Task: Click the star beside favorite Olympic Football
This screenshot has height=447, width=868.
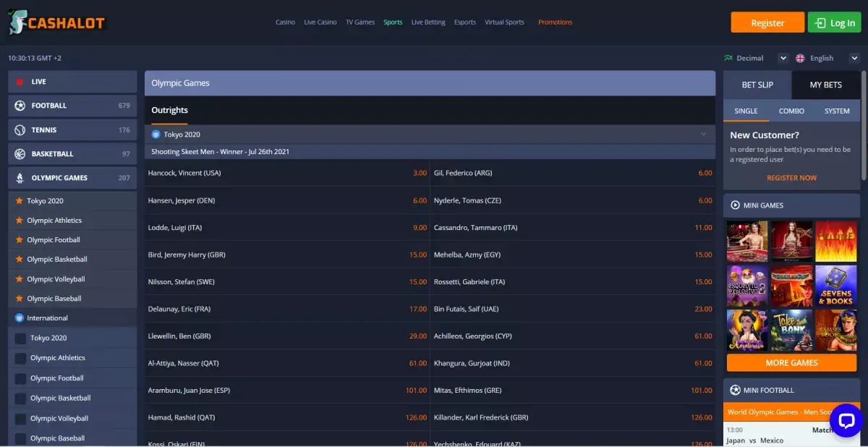Action: tap(20, 240)
